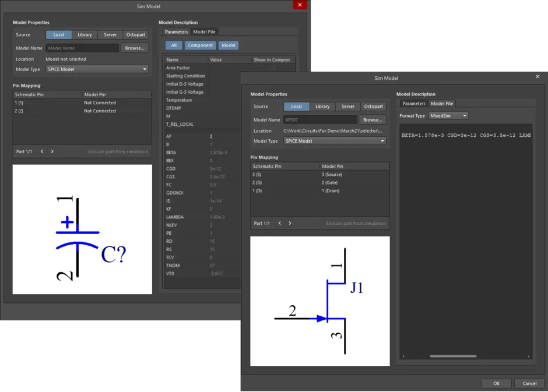This screenshot has height=392, width=548.
Task: Open Model File tab in the capacitor dialog
Action: point(204,32)
